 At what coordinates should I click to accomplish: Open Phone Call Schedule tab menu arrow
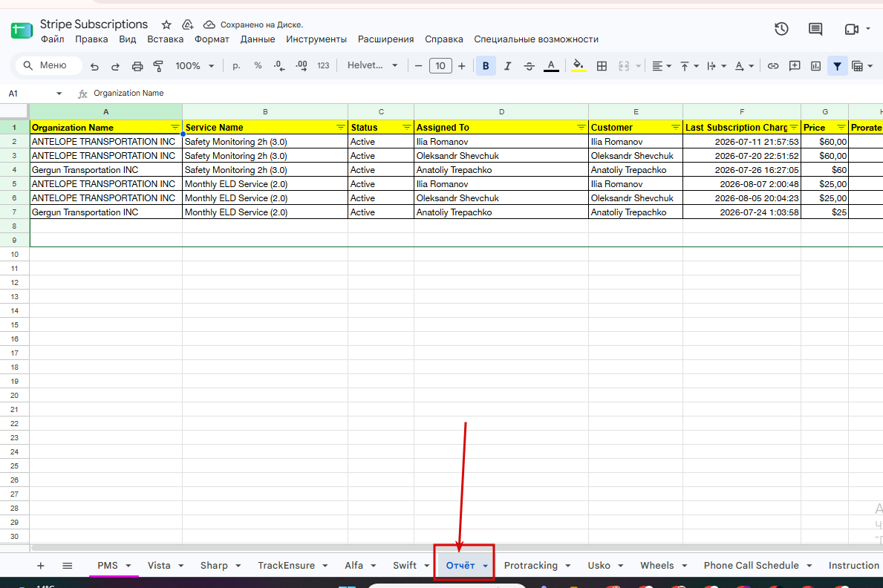809,566
